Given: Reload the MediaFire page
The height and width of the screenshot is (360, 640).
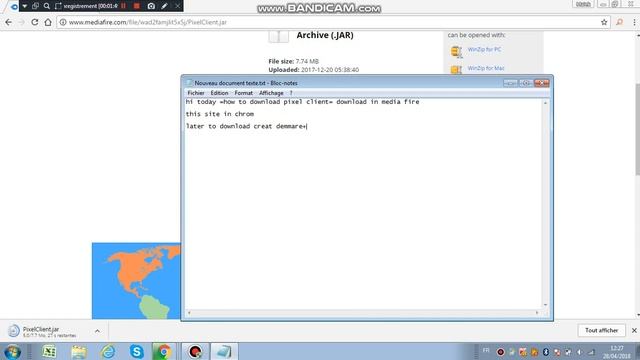Looking at the screenshot, I should tap(35, 22).
